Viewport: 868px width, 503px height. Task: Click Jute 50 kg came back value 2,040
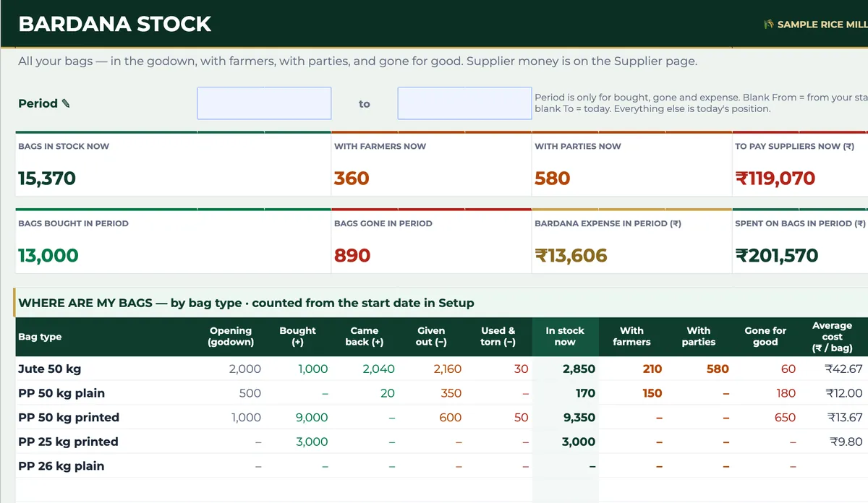[x=378, y=369]
